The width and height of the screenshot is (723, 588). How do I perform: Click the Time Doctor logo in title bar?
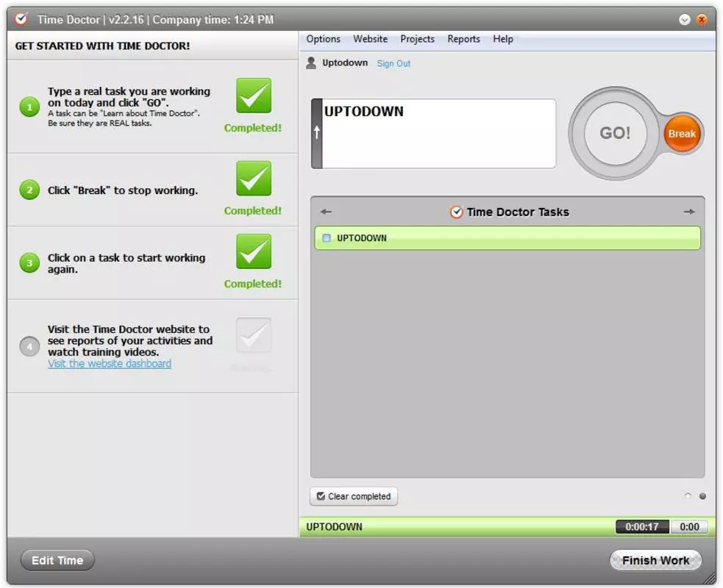click(x=21, y=19)
